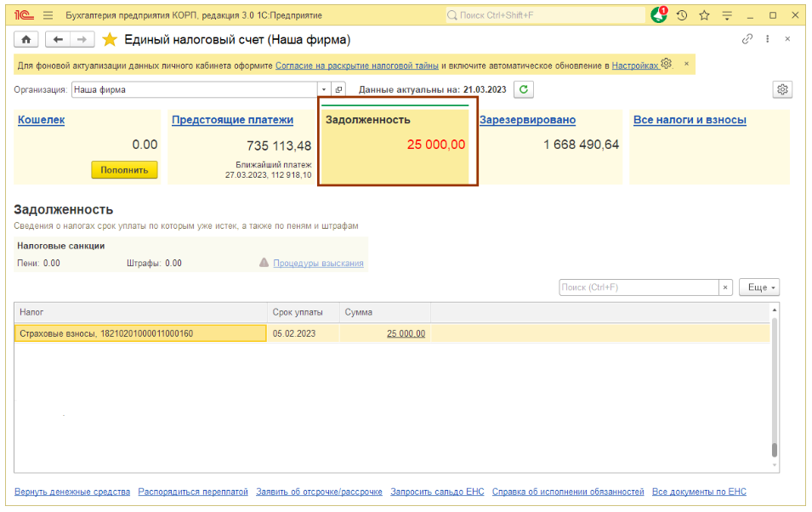
Task: Add this page to favorites star
Action: 110,40
